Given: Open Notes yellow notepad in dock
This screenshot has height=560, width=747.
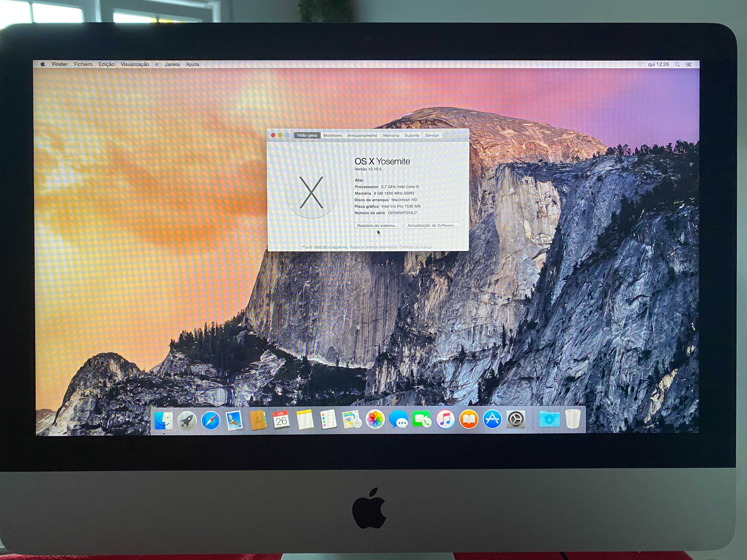Looking at the screenshot, I should coord(305,420).
